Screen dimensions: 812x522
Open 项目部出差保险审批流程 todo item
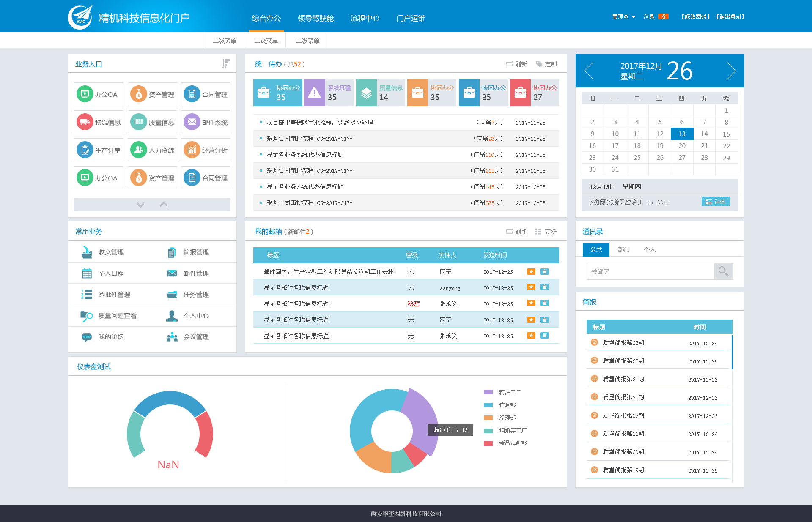point(406,123)
